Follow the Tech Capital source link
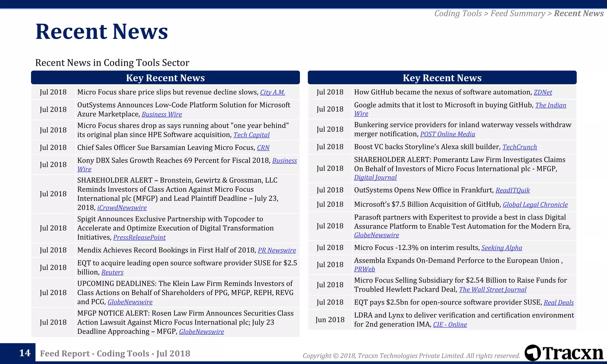 [x=251, y=135]
